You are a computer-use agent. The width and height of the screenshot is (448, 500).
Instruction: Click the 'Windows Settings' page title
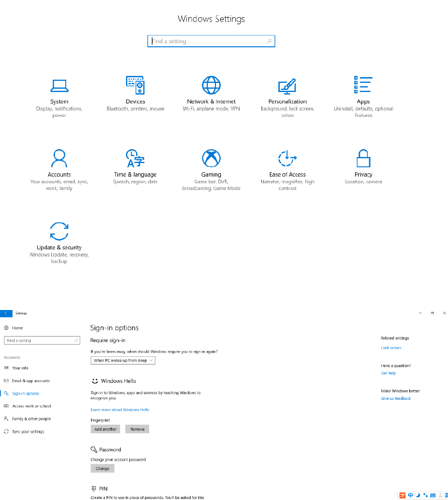click(211, 19)
